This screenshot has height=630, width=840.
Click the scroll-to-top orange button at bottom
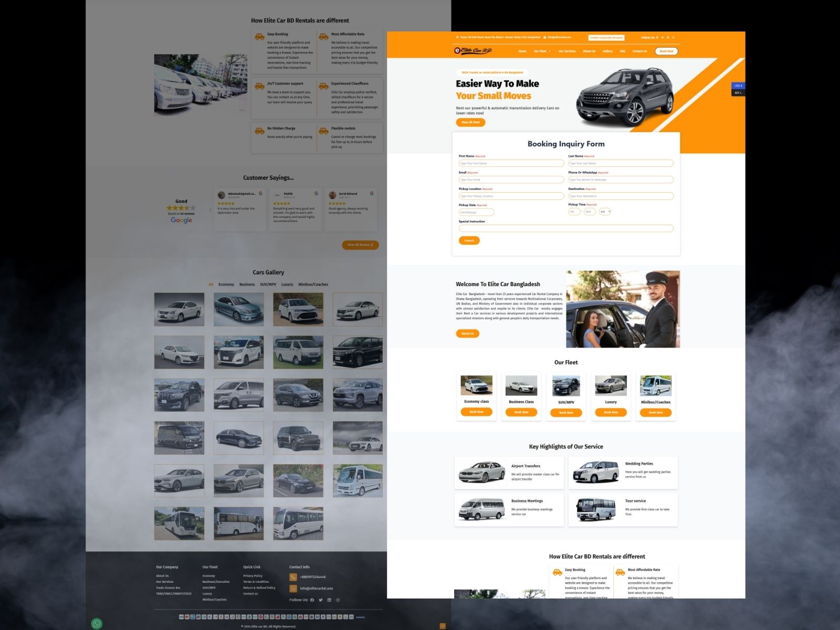pyautogui.click(x=443, y=626)
